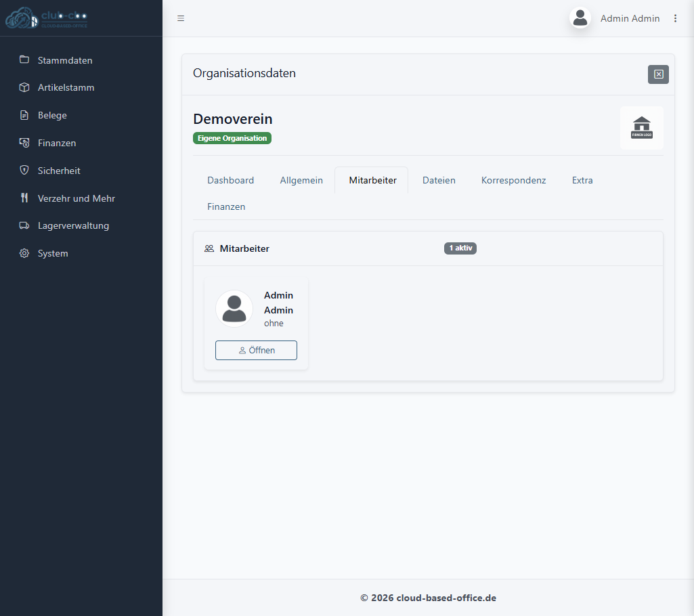Click the Sicherheit shield icon
694x616 pixels.
(x=24, y=170)
